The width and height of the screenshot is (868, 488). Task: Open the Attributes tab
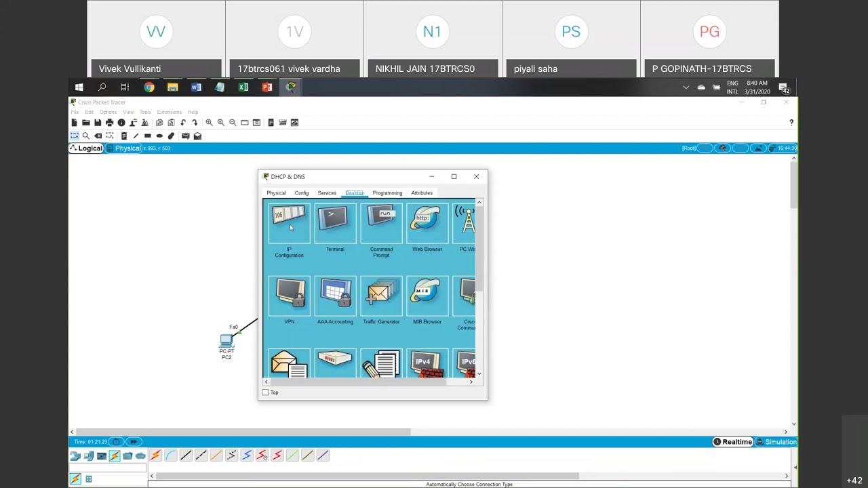point(422,193)
